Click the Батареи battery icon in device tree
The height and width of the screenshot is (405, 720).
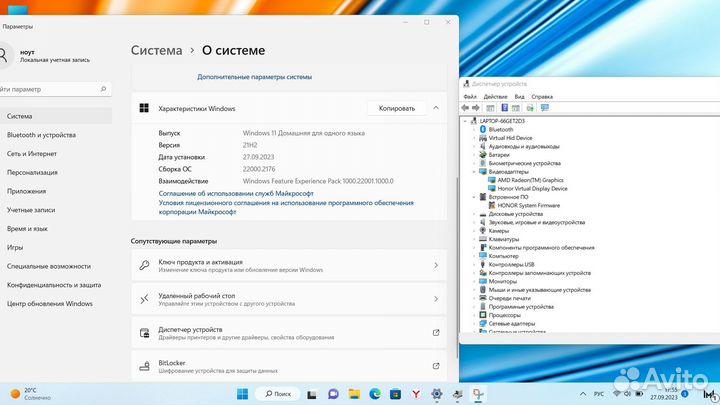(483, 155)
